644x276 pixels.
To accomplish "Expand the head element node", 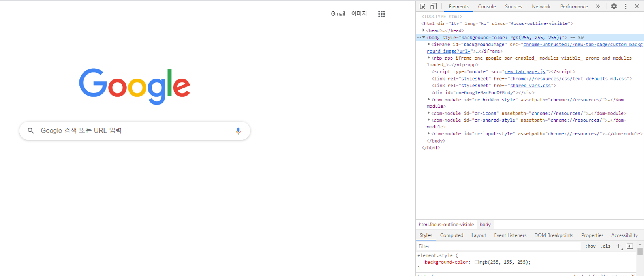I will click(x=424, y=30).
